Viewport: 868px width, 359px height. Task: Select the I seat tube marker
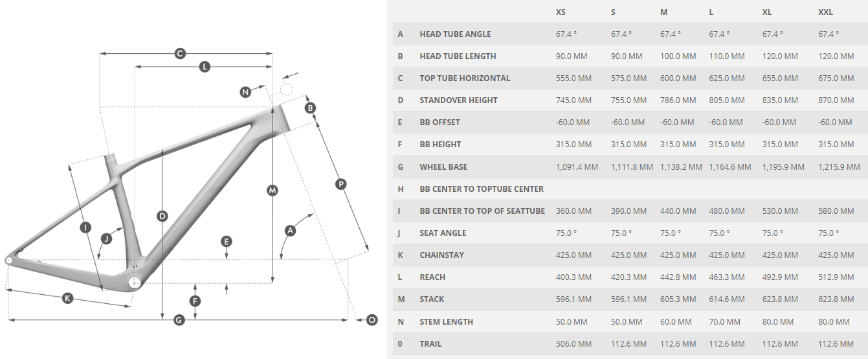[x=85, y=227]
